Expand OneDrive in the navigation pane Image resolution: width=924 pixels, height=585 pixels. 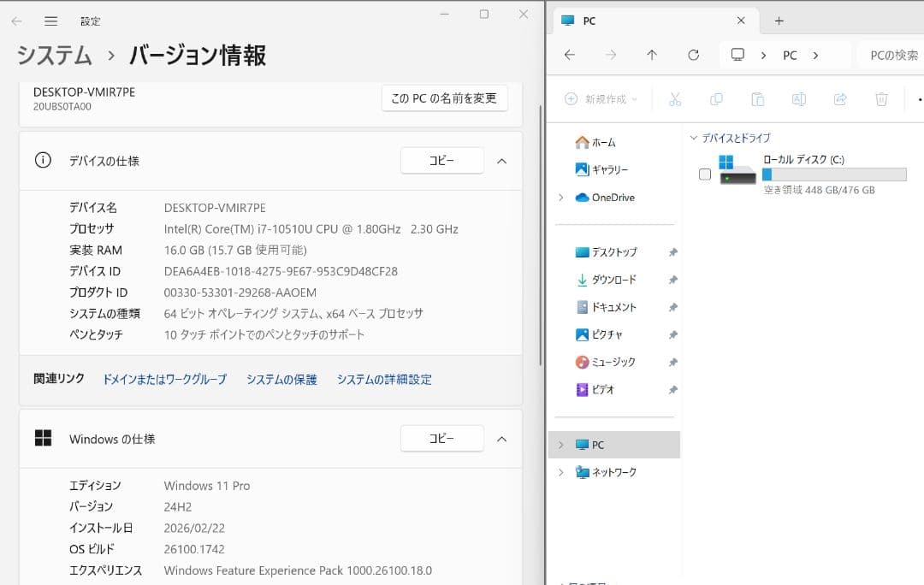(x=561, y=198)
